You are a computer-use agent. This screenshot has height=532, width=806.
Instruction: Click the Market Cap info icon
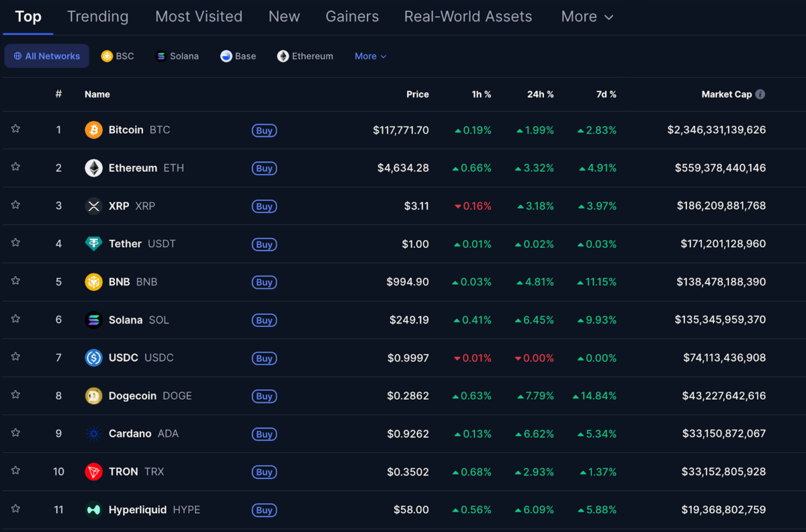(x=760, y=94)
